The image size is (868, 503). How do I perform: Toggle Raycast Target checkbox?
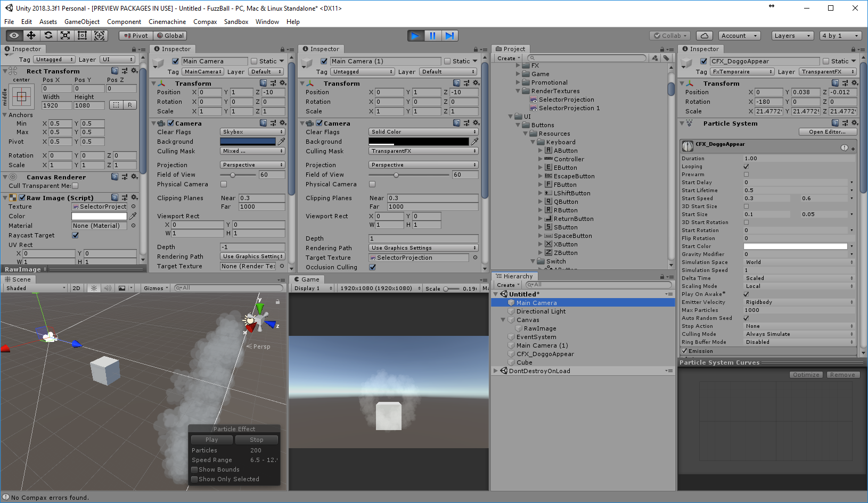point(75,235)
